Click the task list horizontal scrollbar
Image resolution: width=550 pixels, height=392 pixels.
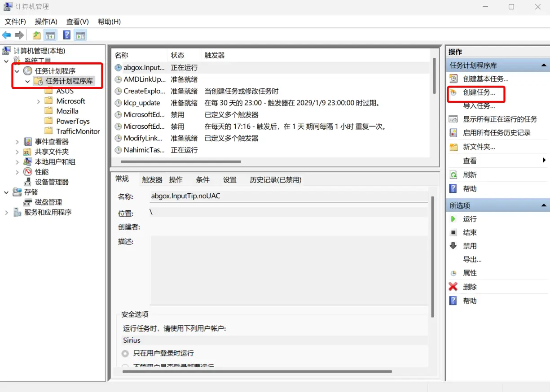(x=181, y=161)
